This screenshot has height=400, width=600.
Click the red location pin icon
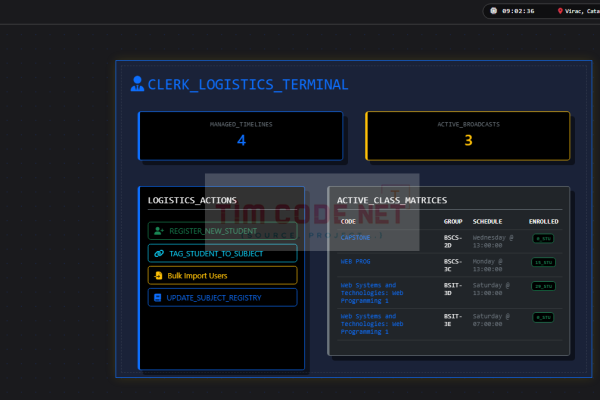tap(560, 11)
